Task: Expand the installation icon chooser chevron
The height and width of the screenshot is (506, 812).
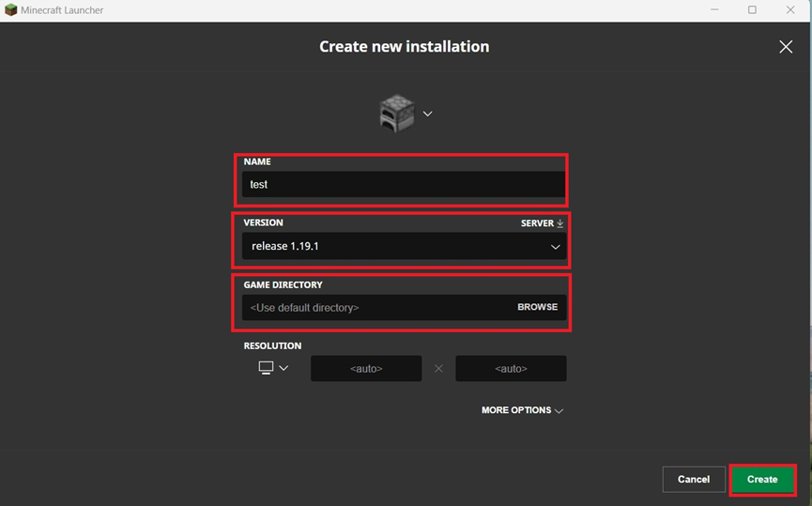Action: tap(427, 114)
